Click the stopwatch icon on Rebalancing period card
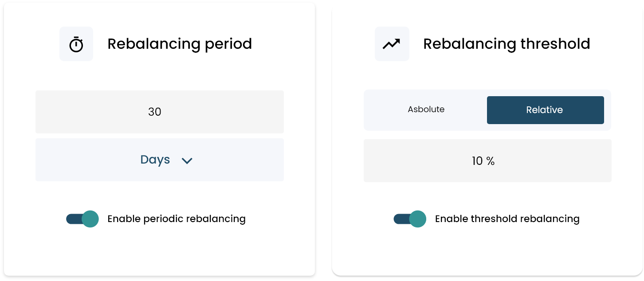The height and width of the screenshot is (281, 644). (76, 43)
